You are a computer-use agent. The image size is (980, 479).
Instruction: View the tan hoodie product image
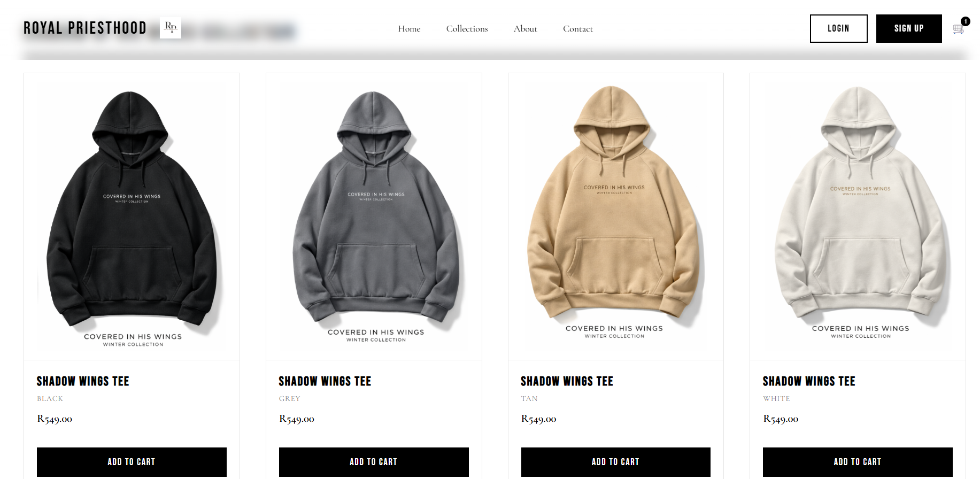(615, 217)
